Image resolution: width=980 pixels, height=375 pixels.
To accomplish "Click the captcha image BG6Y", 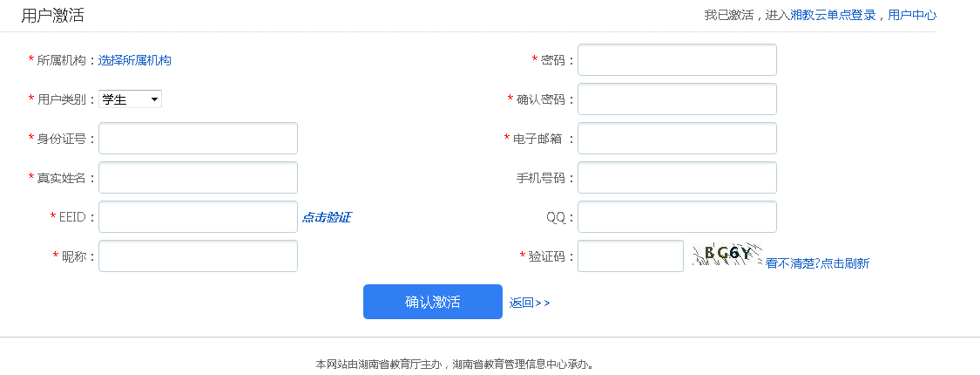I will (x=727, y=254).
